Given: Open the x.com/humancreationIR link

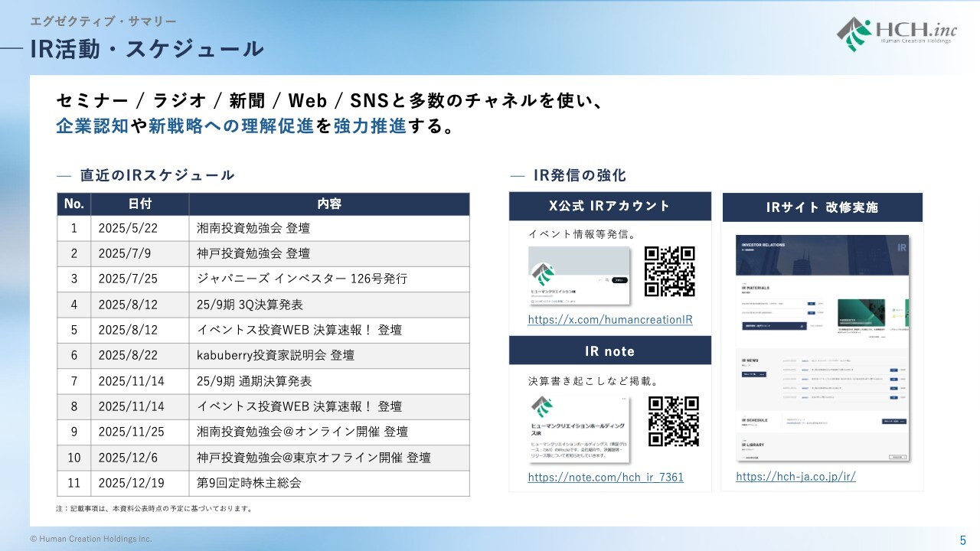Looking at the screenshot, I should point(609,320).
